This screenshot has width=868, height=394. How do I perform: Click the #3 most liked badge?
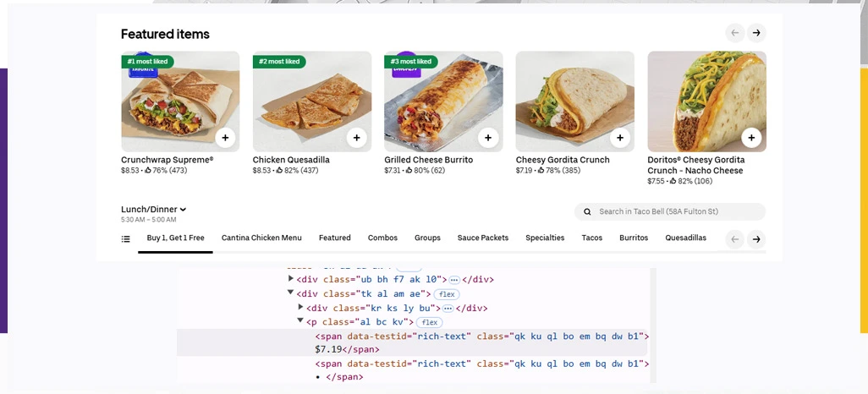[411, 62]
